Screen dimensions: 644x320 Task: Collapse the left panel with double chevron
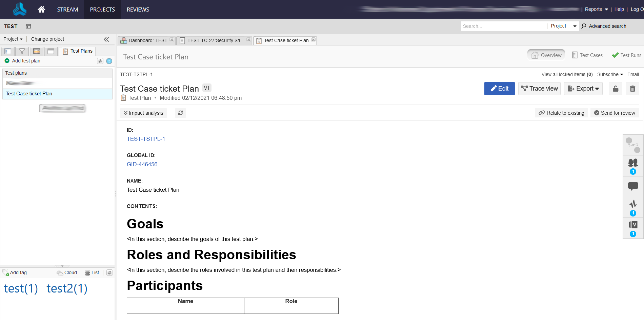pos(106,39)
